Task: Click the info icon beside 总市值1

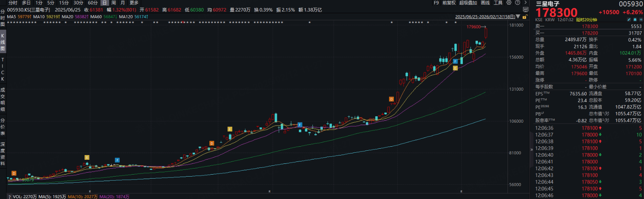Action: coord(607,114)
